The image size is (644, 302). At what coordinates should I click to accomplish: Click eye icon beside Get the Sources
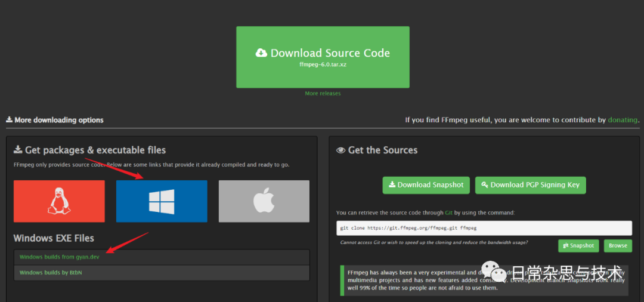(x=341, y=150)
